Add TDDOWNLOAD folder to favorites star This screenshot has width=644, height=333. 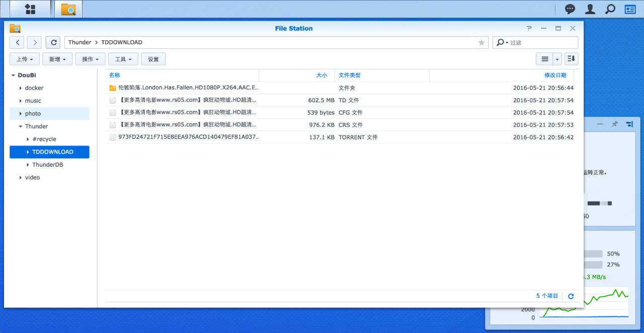[x=481, y=43]
